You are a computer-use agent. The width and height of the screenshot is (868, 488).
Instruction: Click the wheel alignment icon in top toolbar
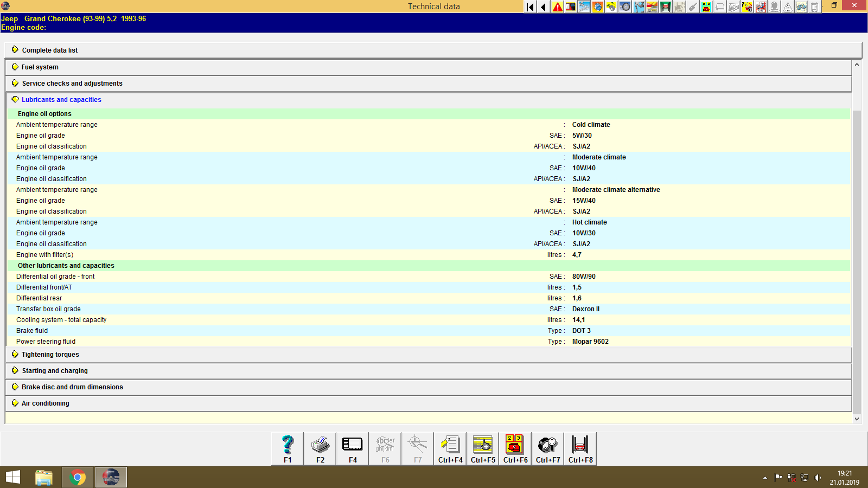click(x=625, y=7)
